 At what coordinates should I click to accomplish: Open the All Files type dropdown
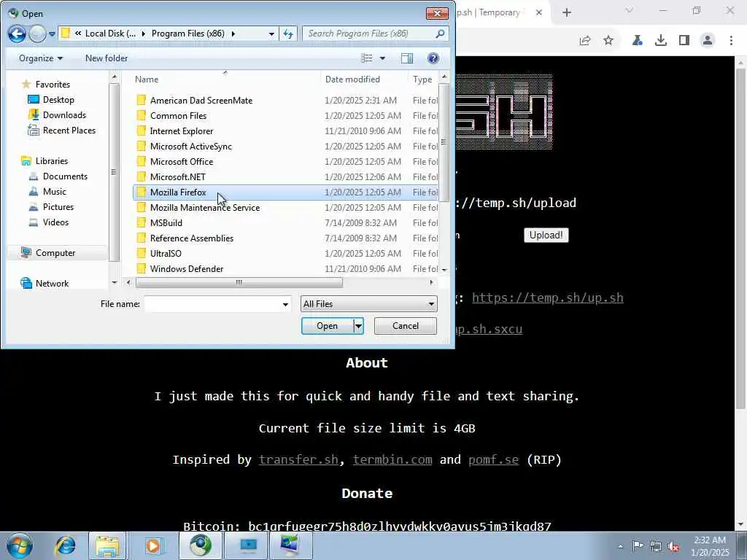pos(368,304)
